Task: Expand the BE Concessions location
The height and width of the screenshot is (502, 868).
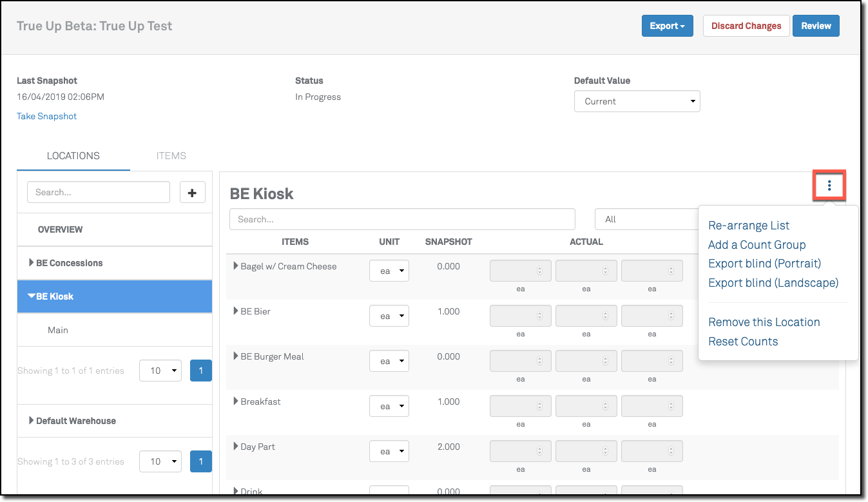Action: (x=32, y=263)
